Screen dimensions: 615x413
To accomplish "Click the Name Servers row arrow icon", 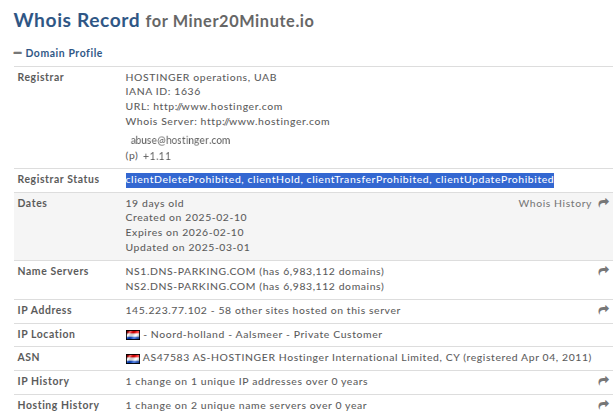I will coord(603,271).
